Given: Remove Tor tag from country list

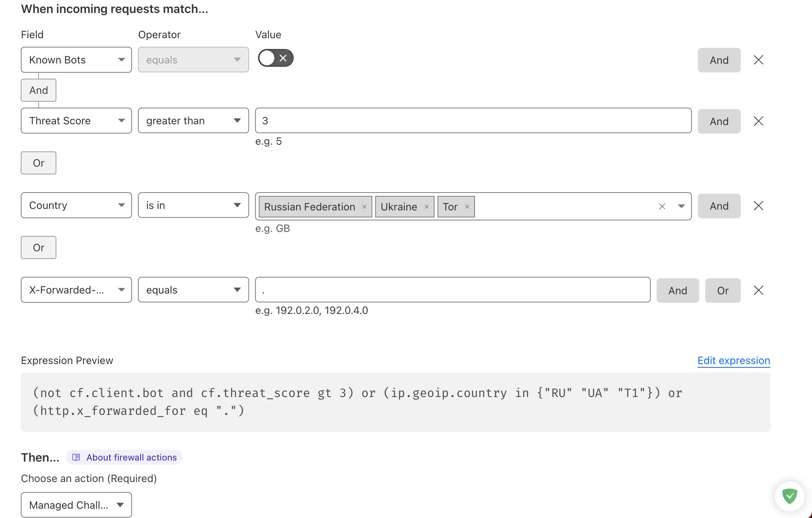Looking at the screenshot, I should click(x=467, y=207).
